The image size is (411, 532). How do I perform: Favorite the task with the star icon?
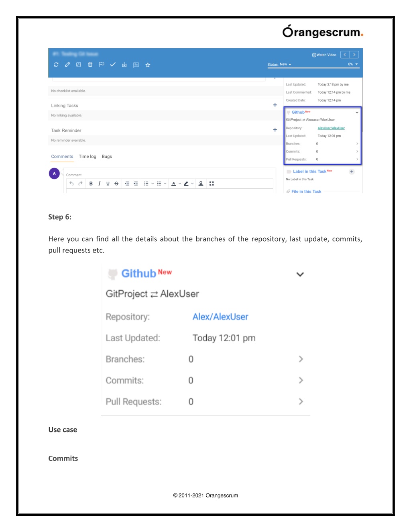point(148,65)
